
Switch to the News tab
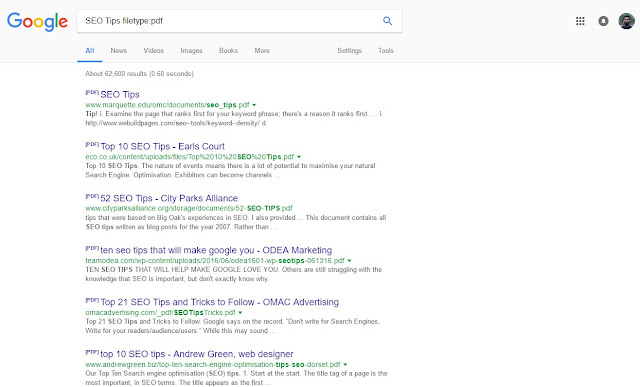(118, 51)
